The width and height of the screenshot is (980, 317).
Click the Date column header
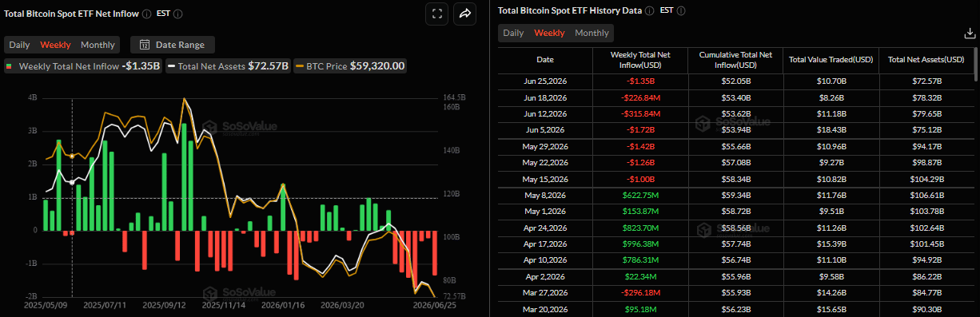(x=544, y=60)
